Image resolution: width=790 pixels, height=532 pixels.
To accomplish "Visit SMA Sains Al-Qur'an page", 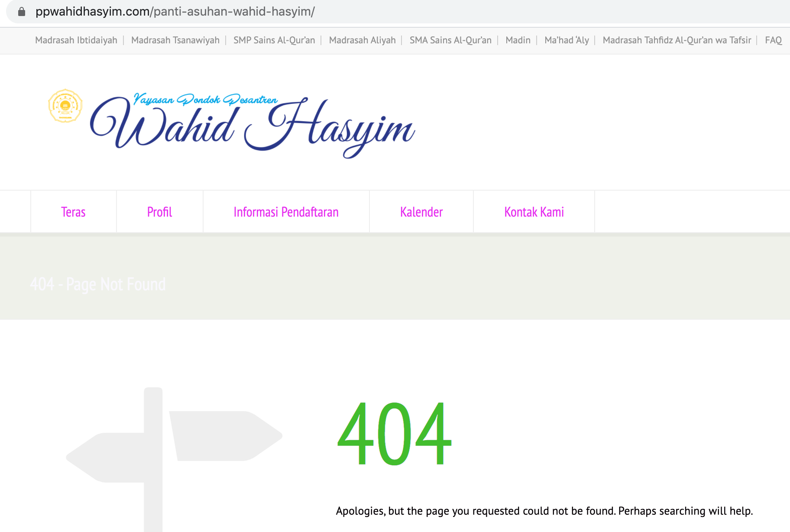I will click(450, 40).
